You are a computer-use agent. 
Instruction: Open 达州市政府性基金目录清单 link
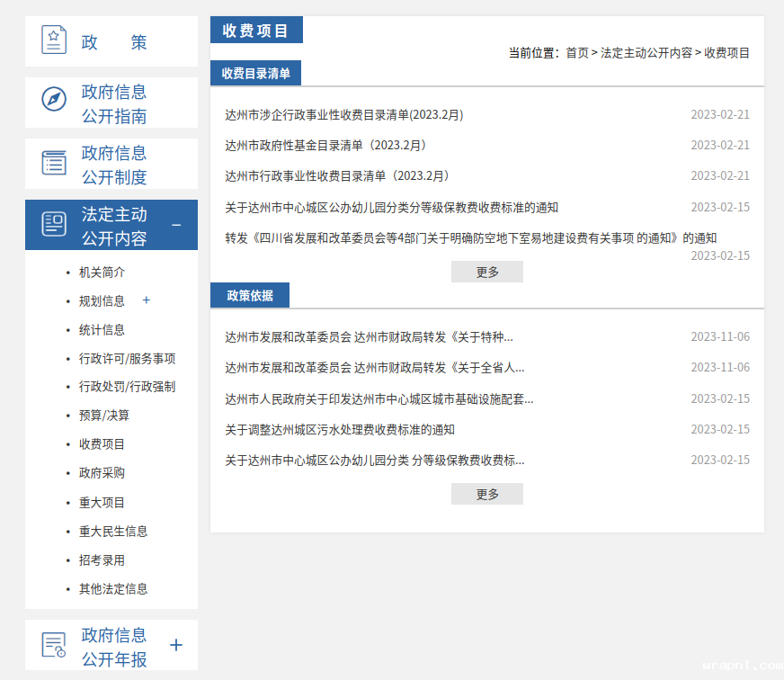[327, 146]
